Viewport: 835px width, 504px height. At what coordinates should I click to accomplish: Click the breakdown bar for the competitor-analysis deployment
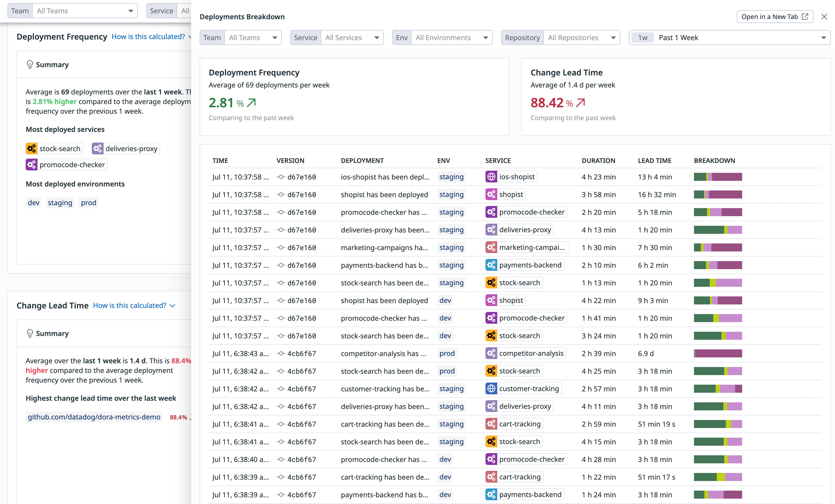click(718, 353)
